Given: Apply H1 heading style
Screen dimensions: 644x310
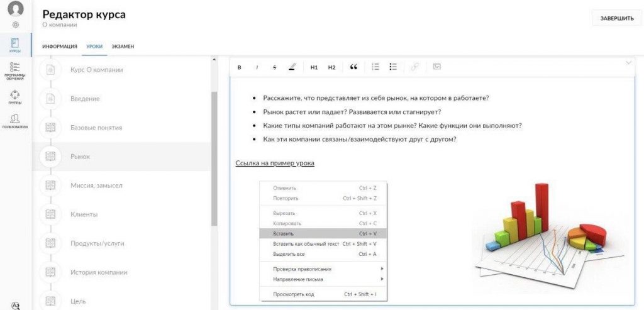Looking at the screenshot, I should 314,67.
